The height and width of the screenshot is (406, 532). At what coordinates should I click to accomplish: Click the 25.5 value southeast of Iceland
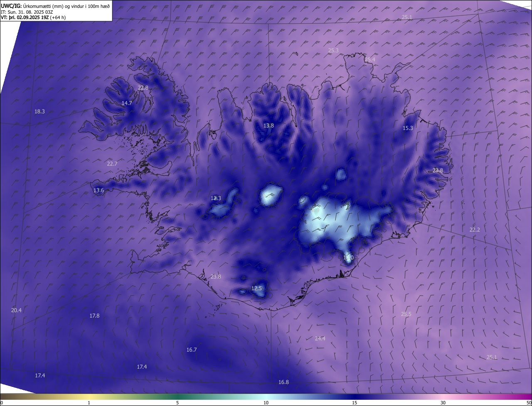(x=406, y=314)
